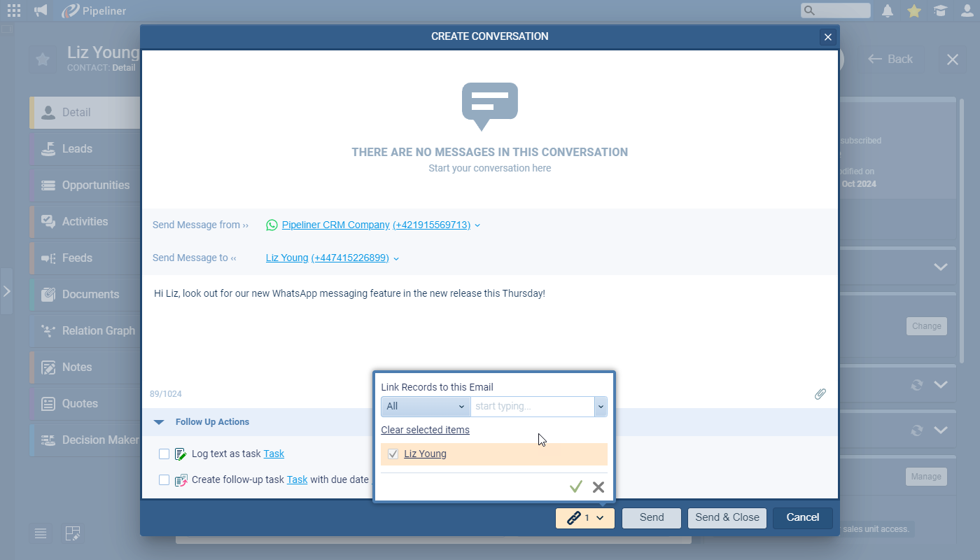Click the start typing search field

(532, 407)
